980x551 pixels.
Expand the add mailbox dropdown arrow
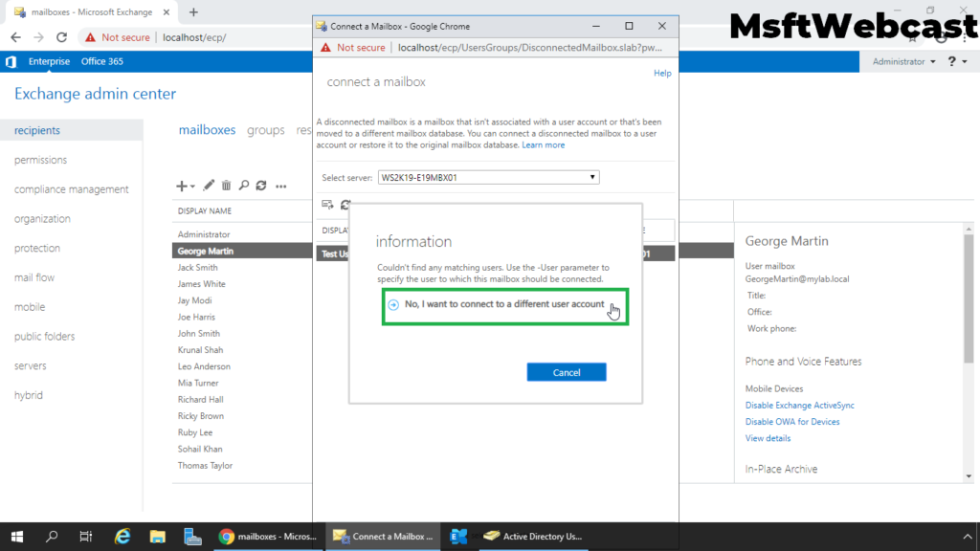coord(192,187)
